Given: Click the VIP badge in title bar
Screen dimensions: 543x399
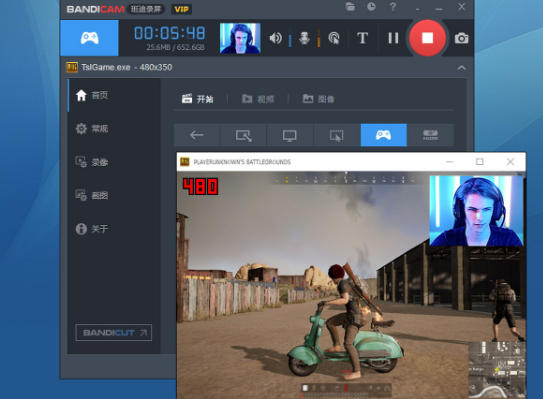Looking at the screenshot, I should [181, 9].
